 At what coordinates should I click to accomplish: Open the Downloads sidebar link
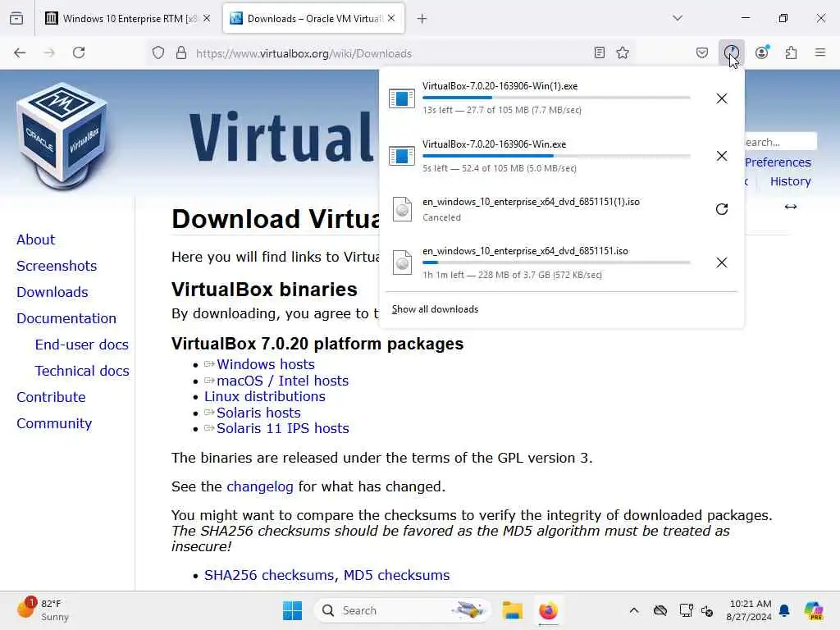pyautogui.click(x=52, y=292)
